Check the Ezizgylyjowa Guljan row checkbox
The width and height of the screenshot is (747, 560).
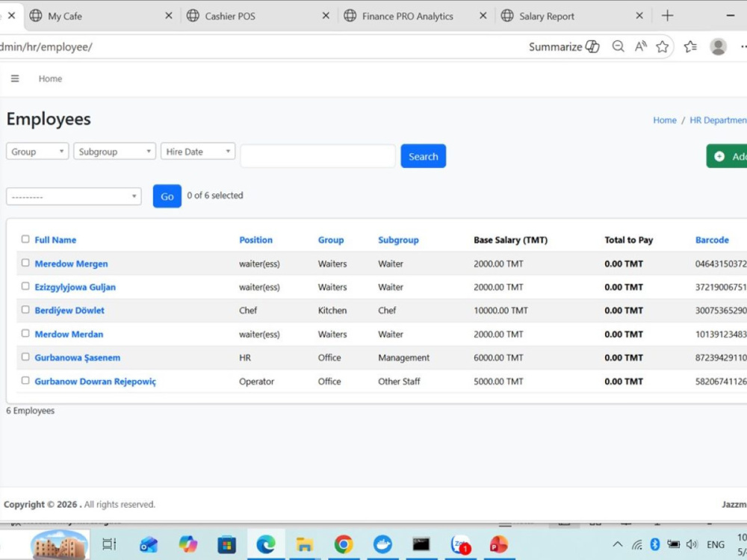click(25, 286)
